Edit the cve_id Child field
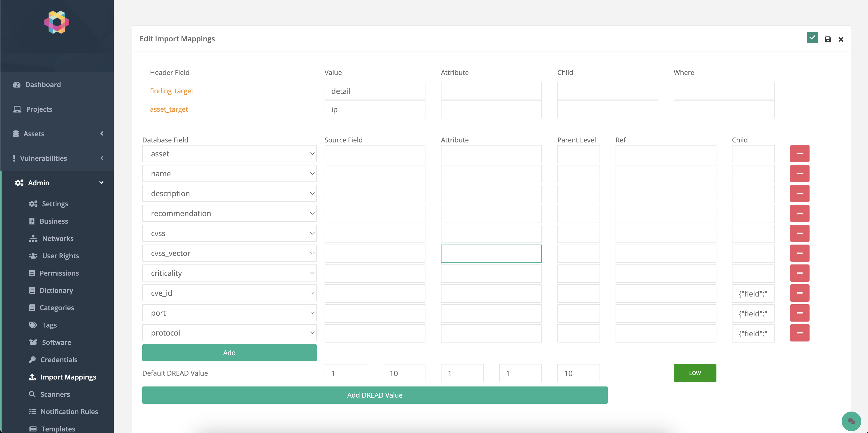This screenshot has height=433, width=868. coord(753,293)
